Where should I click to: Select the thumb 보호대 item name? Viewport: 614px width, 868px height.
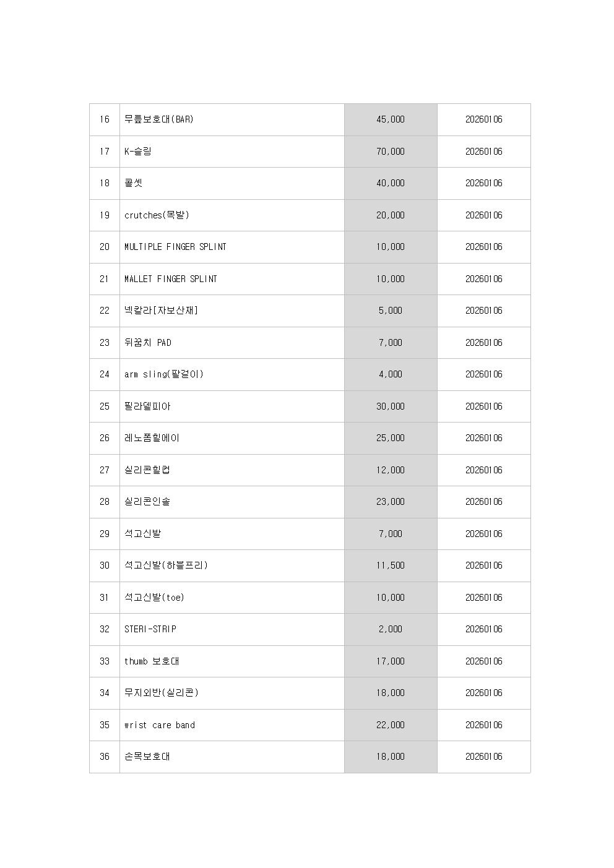152,661
